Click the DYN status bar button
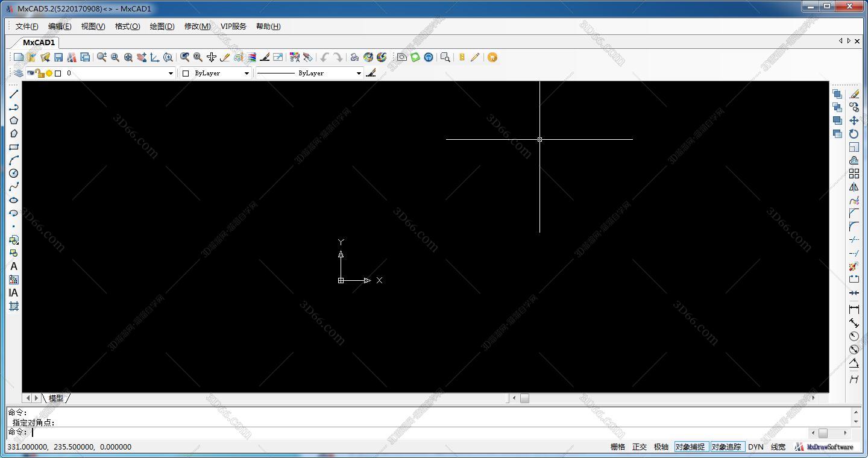 coord(755,447)
